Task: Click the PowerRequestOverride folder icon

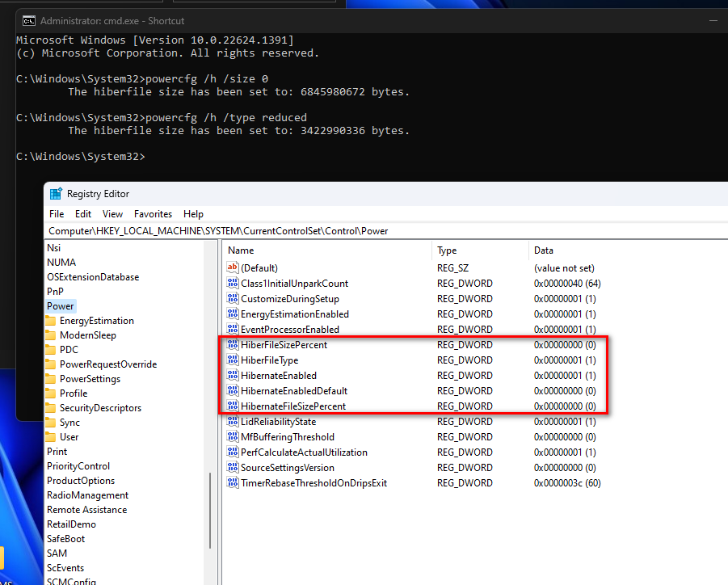Action: pyautogui.click(x=51, y=364)
